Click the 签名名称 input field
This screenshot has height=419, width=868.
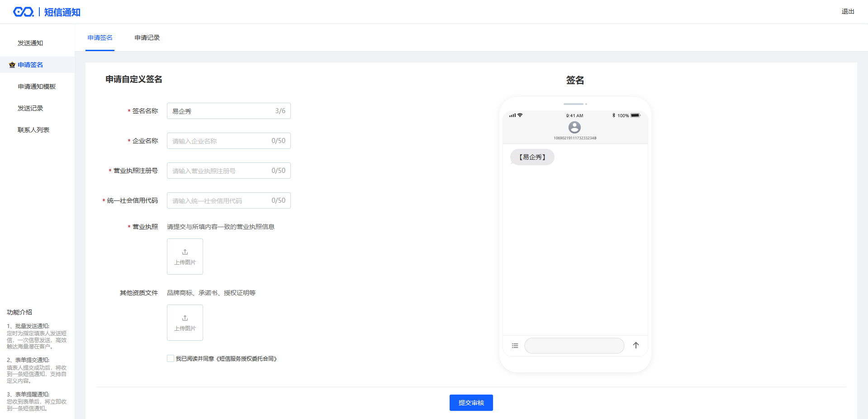(229, 111)
